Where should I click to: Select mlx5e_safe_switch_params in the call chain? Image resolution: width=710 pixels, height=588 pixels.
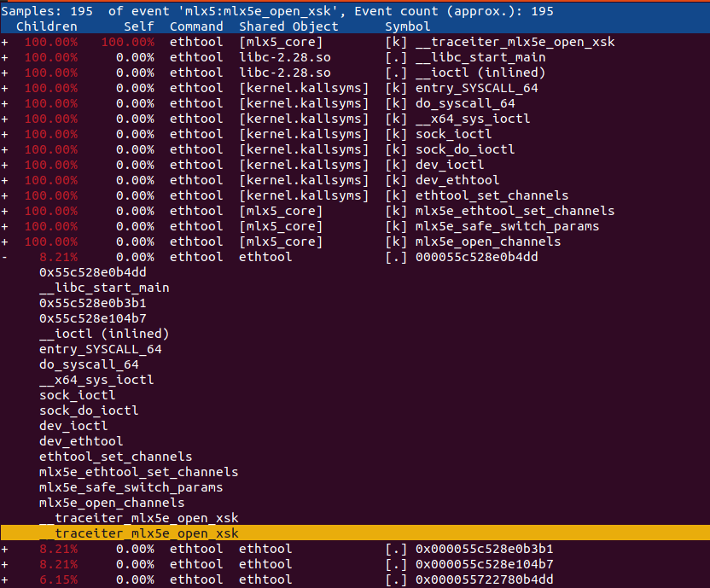131,487
